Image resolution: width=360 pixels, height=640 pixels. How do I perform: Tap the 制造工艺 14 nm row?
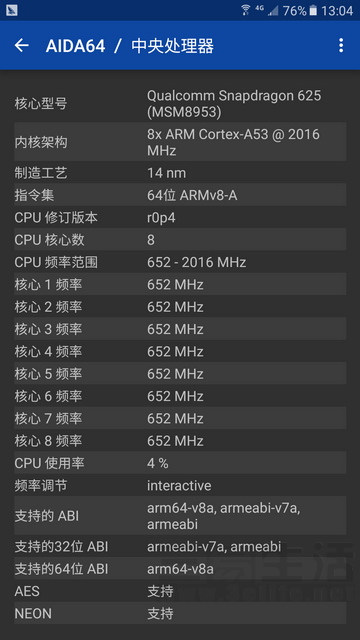pos(180,173)
